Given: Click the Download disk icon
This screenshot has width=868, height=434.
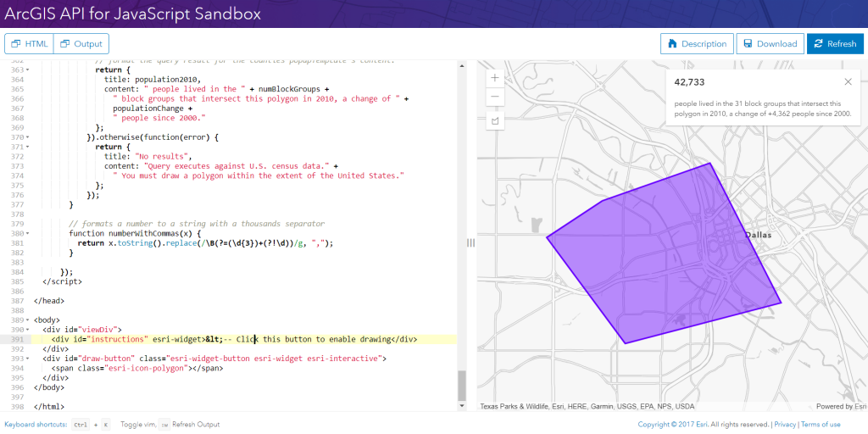Looking at the screenshot, I should (x=748, y=44).
